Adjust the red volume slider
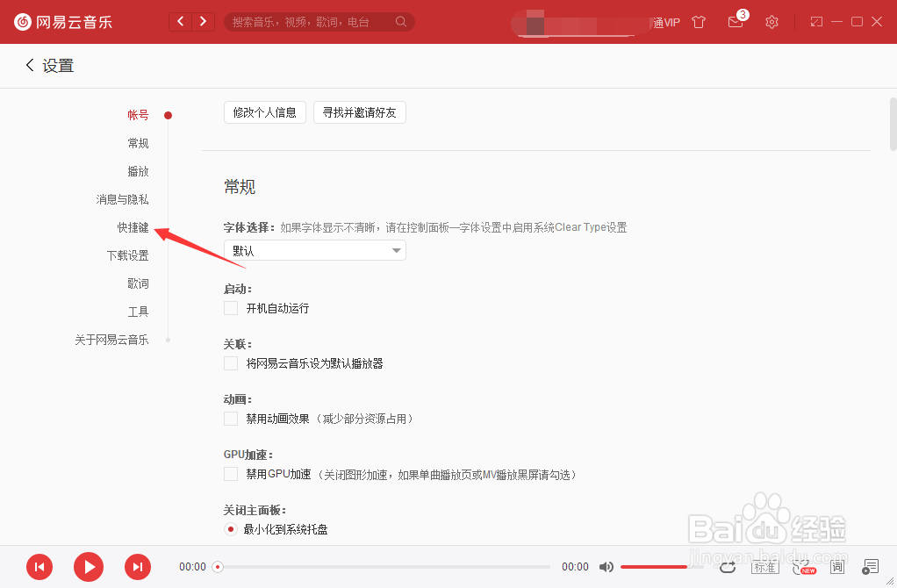 (662, 567)
